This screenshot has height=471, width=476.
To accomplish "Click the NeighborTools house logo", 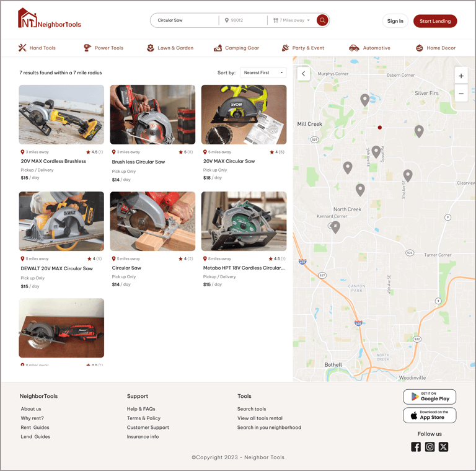I will tap(50, 19).
